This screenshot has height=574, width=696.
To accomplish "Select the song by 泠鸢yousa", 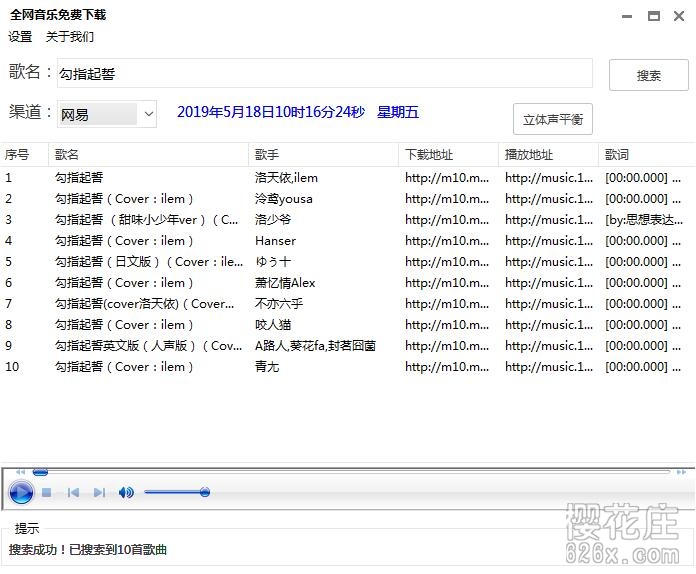I will coord(348,198).
